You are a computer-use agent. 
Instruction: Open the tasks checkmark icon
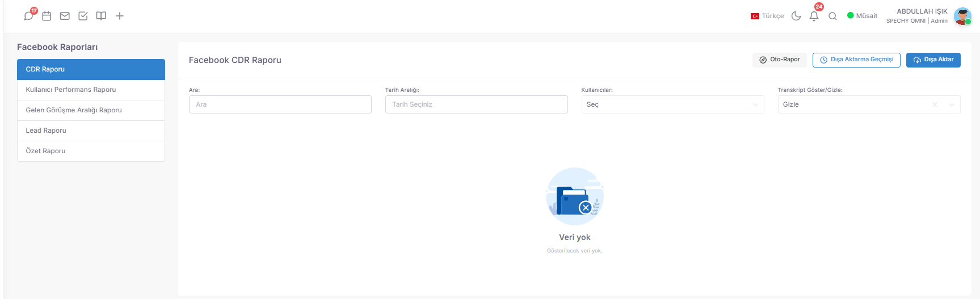tap(83, 16)
